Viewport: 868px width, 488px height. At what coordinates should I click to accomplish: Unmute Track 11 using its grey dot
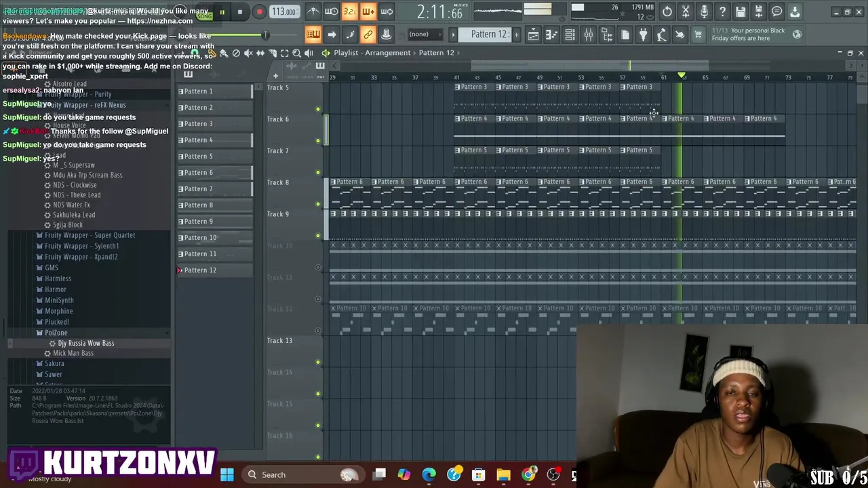click(318, 299)
